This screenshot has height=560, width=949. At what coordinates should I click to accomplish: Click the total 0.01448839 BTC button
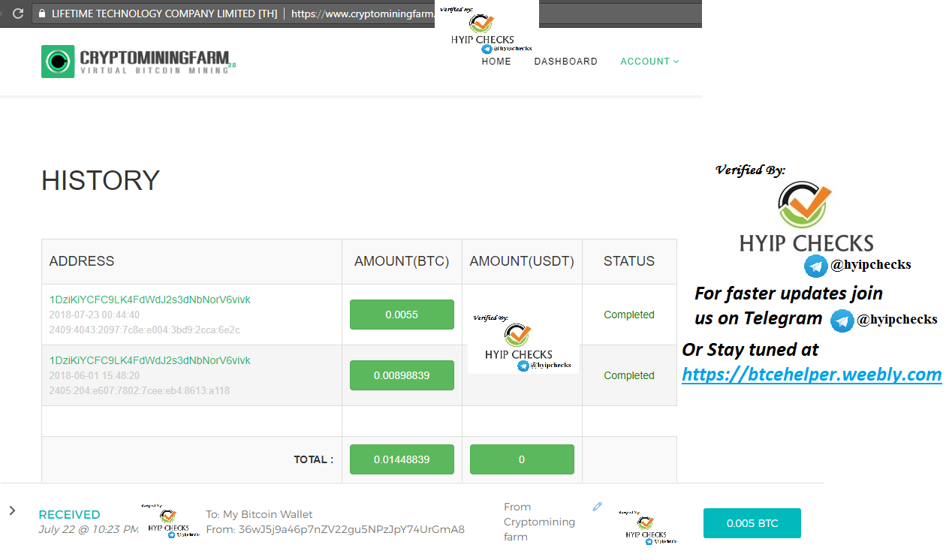[x=402, y=459]
